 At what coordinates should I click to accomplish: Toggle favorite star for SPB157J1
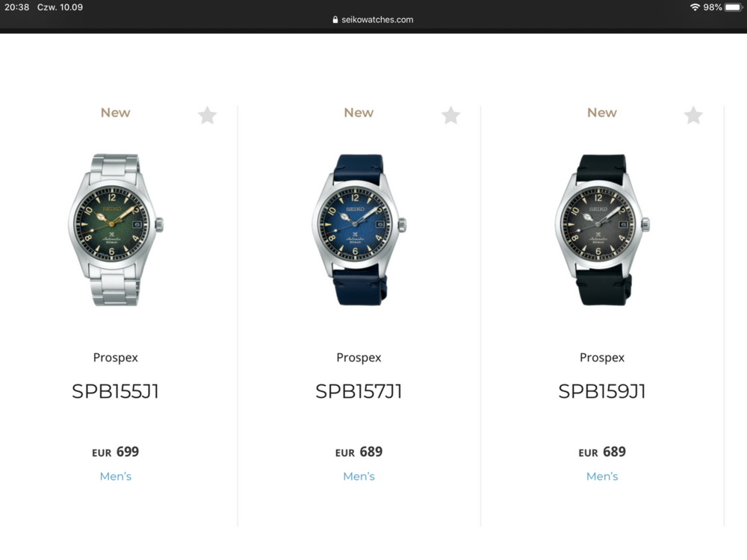(450, 115)
